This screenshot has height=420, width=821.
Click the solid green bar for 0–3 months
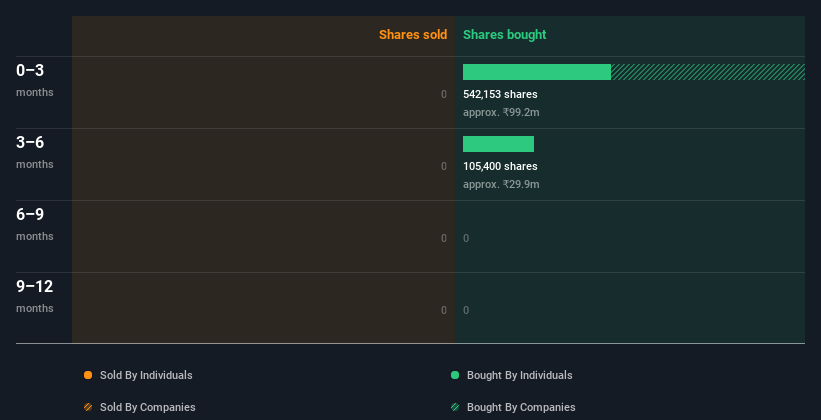pos(537,72)
